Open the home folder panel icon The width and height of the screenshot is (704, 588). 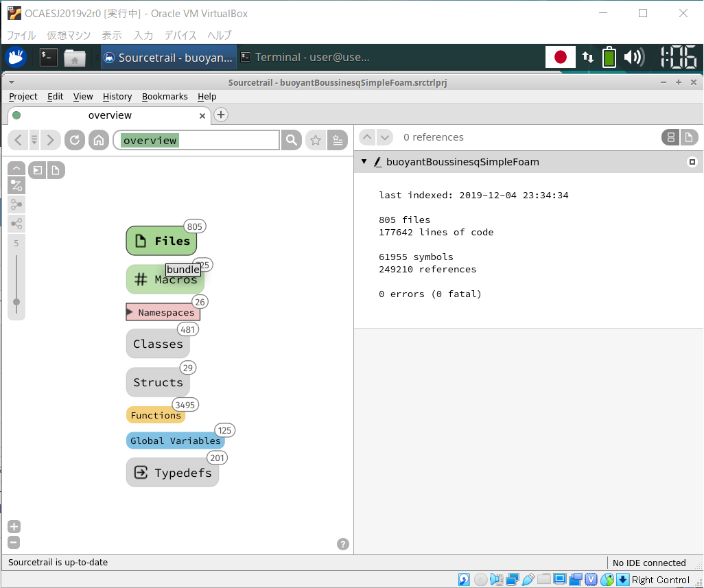click(x=75, y=58)
